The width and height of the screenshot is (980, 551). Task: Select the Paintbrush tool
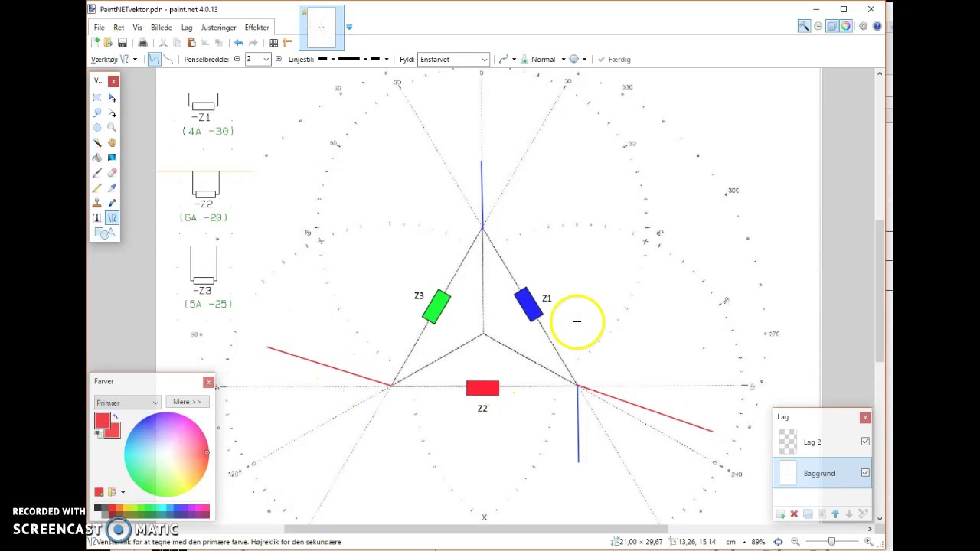coord(97,173)
